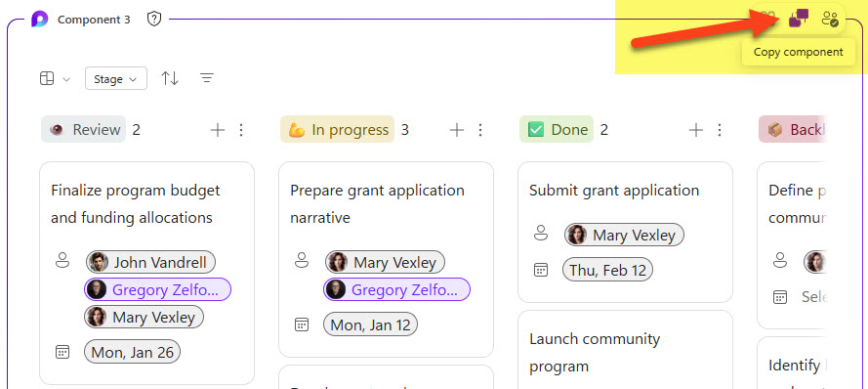
Task: Click the shield question mark icon
Action: (154, 20)
